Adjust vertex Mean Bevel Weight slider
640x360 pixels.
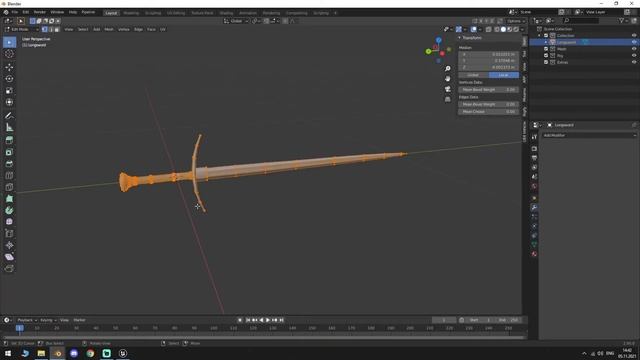point(489,89)
